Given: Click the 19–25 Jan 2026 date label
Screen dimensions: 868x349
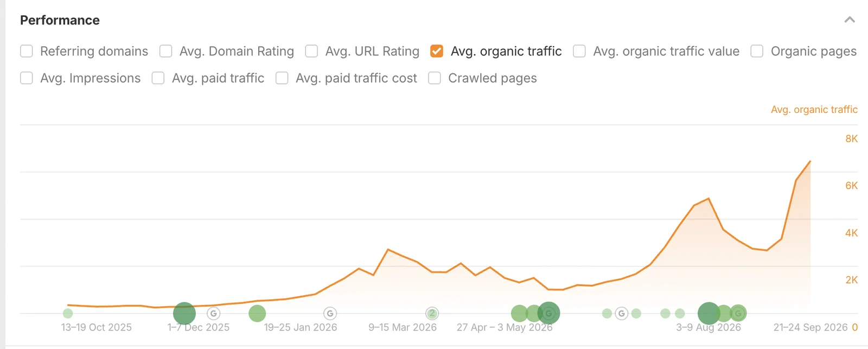Looking at the screenshot, I should [301, 327].
